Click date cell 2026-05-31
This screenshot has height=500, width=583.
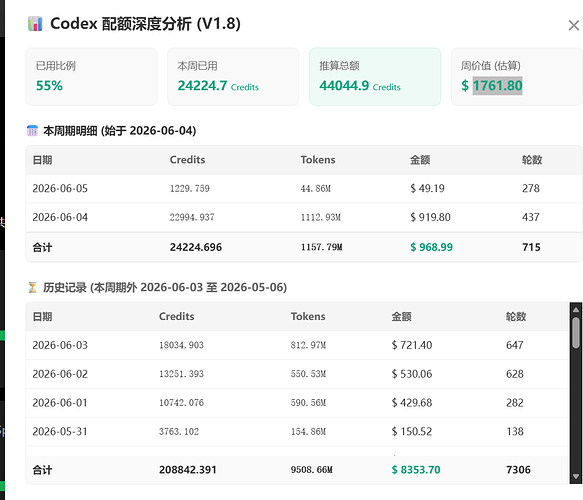tap(60, 432)
